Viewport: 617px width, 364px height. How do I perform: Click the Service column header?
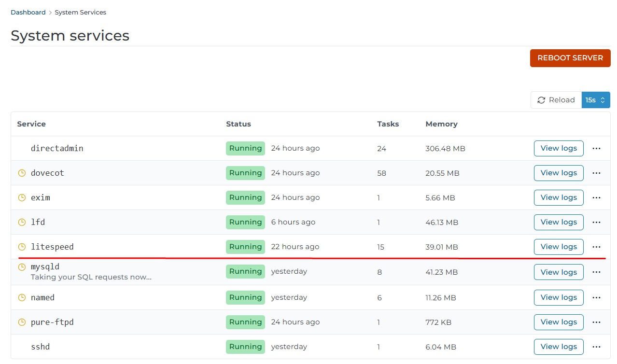click(31, 124)
